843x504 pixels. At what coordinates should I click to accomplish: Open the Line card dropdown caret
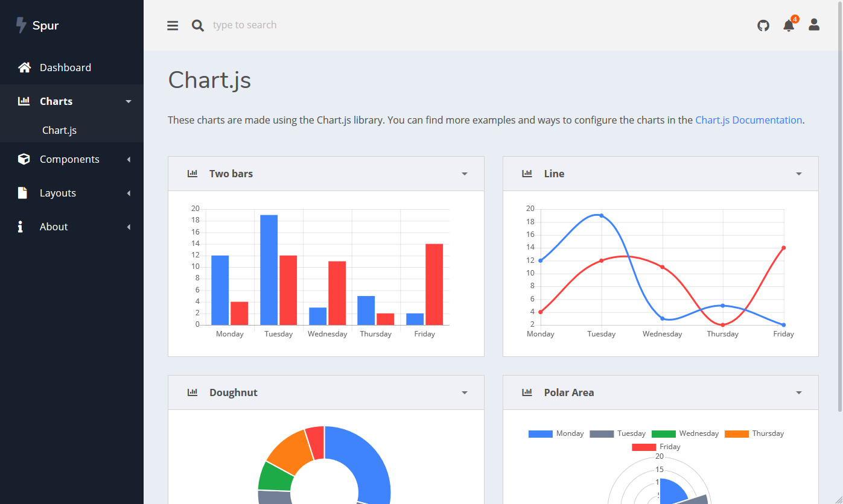[799, 174]
